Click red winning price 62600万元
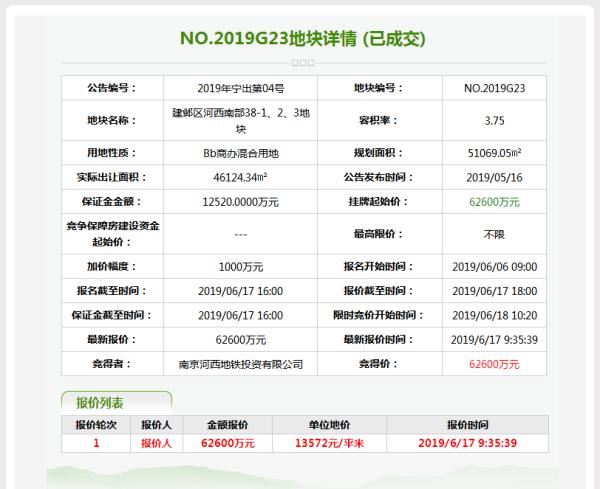The image size is (600, 489). [x=494, y=364]
